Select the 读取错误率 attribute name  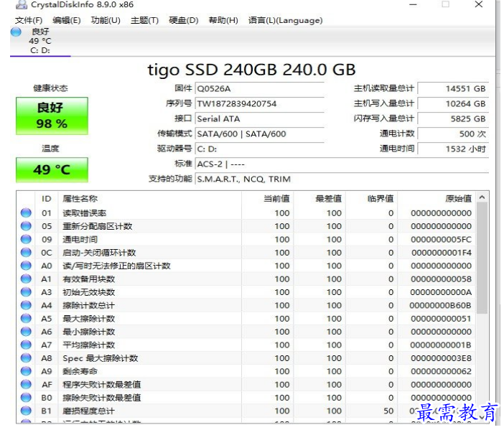pos(84,213)
